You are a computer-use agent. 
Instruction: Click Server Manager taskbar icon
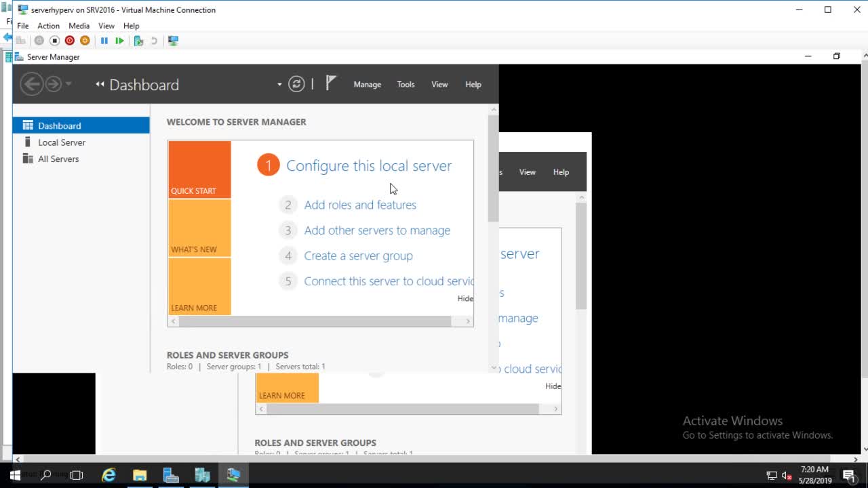tap(171, 475)
